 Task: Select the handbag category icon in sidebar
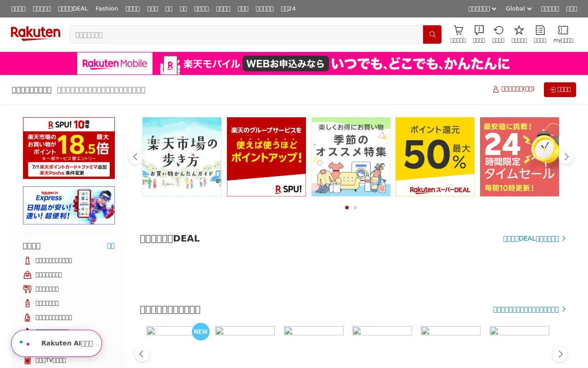click(x=28, y=275)
